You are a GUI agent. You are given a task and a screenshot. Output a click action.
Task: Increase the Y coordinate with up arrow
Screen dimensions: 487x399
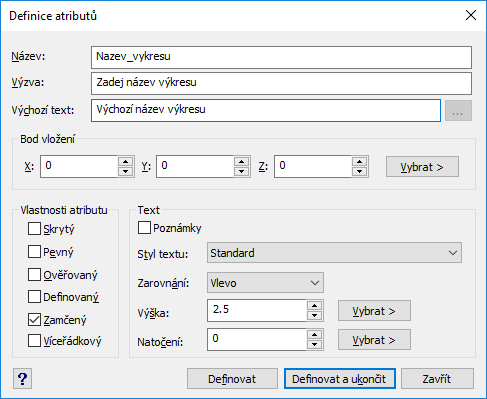tap(242, 162)
